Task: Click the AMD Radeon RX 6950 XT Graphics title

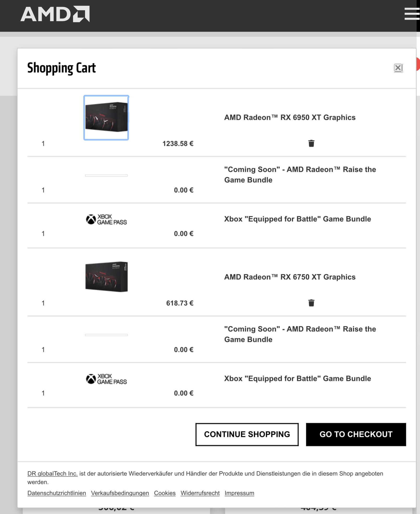Action: pyautogui.click(x=290, y=118)
